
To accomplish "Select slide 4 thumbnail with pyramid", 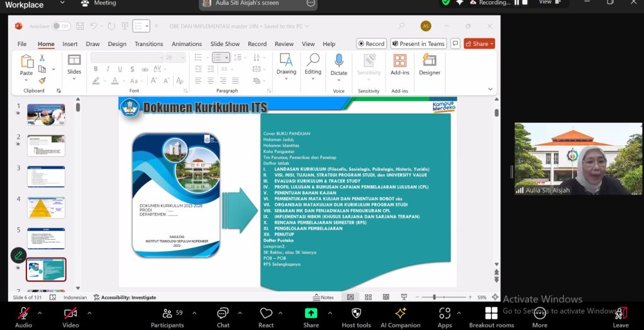I will 46,207.
